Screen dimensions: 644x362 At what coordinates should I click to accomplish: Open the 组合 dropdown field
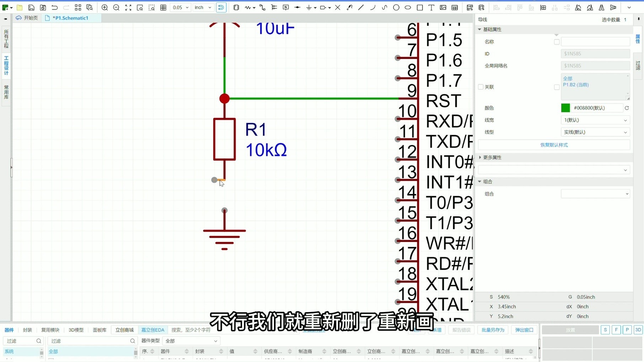(595, 194)
